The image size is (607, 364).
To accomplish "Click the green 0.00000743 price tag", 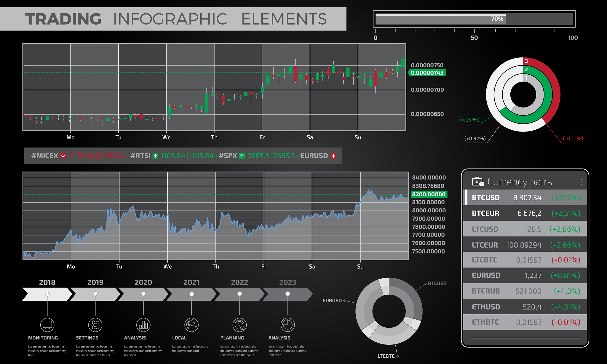I will pos(427,73).
